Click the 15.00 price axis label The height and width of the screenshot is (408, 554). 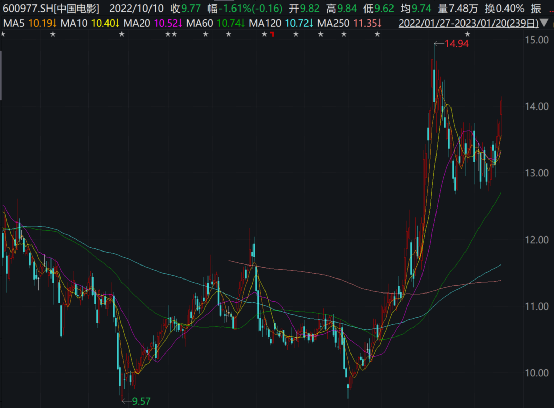tap(536, 40)
